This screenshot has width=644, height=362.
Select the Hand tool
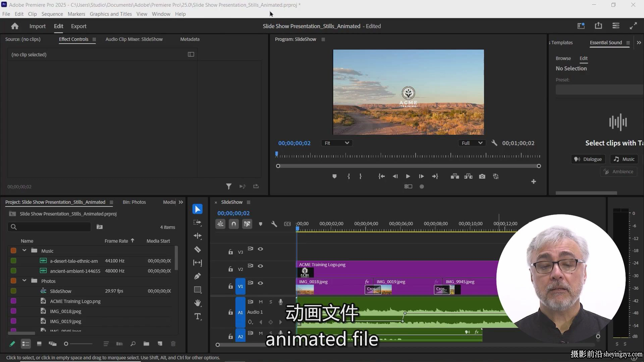[x=198, y=303]
